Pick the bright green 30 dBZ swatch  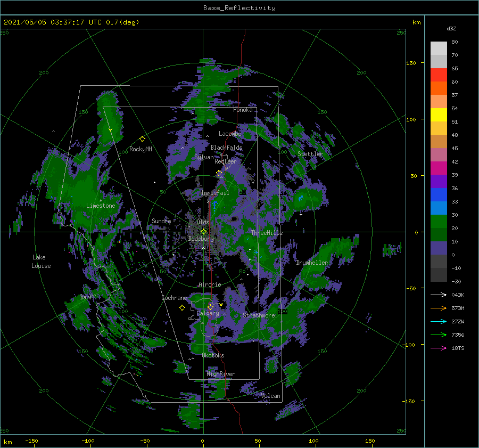click(x=439, y=222)
